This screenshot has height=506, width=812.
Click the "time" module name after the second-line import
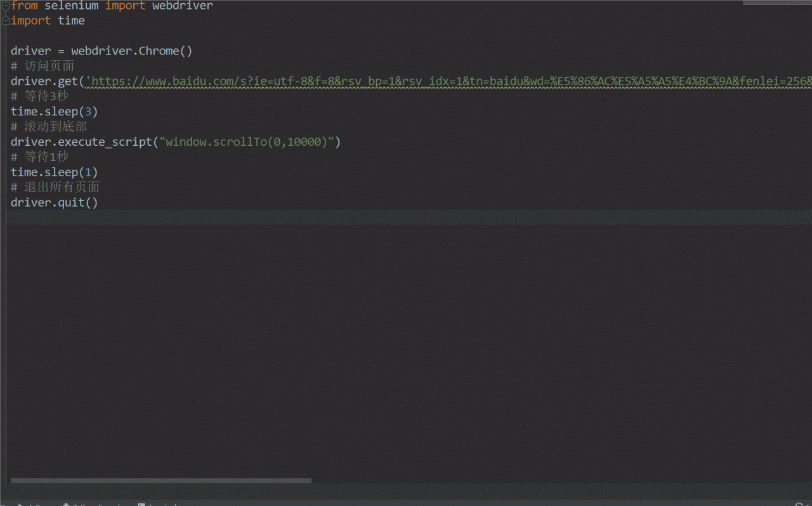pyautogui.click(x=71, y=21)
